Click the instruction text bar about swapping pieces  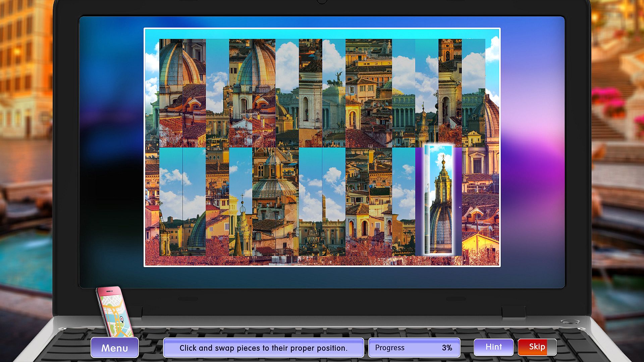[263, 348]
